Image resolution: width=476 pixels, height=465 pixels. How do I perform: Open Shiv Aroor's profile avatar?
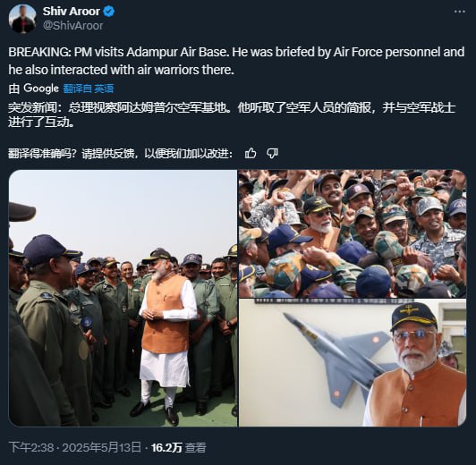tap(22, 19)
